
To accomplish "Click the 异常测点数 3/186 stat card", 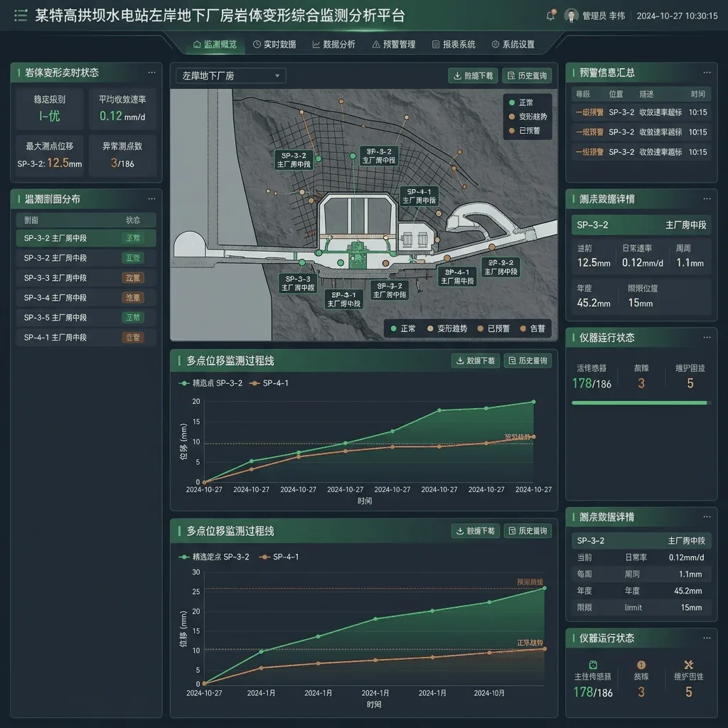I will [122, 156].
